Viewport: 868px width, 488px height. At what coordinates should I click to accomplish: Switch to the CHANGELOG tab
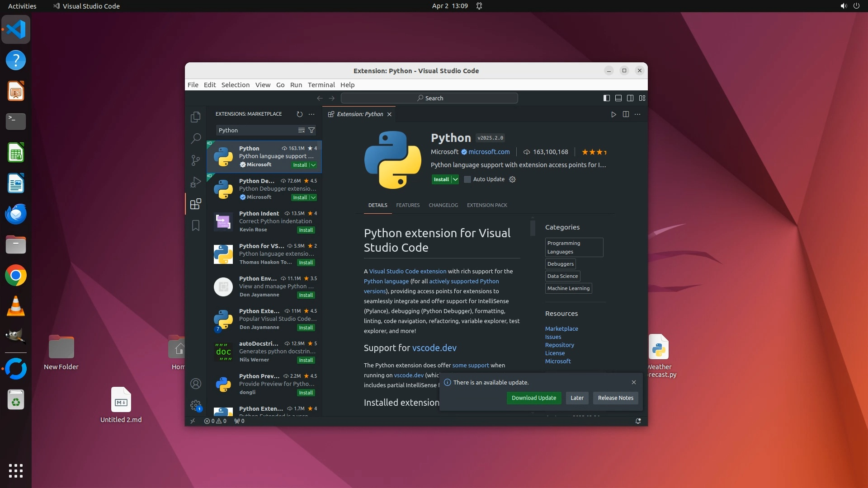tap(443, 205)
